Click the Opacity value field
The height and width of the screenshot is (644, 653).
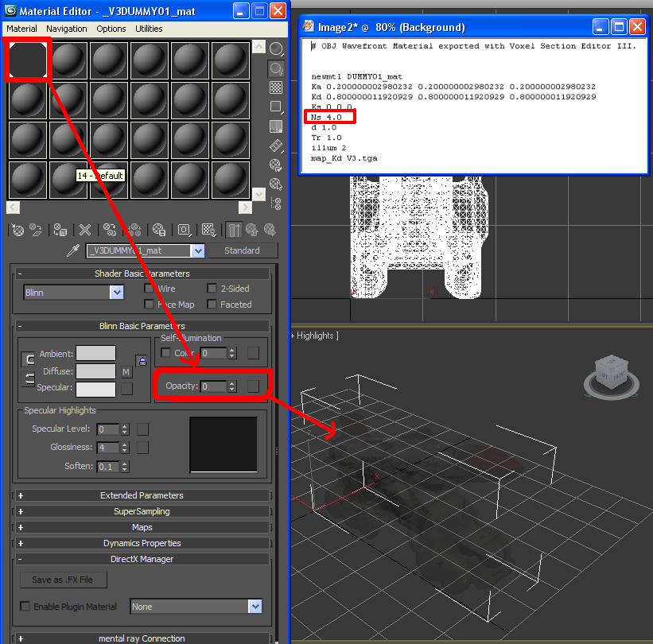pyautogui.click(x=212, y=386)
